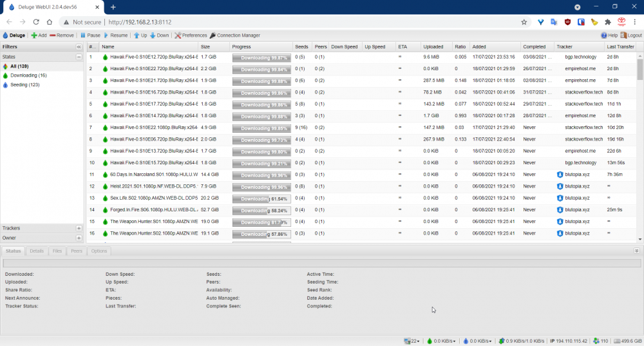Switch to the Status tab
644x346 pixels.
point(13,251)
